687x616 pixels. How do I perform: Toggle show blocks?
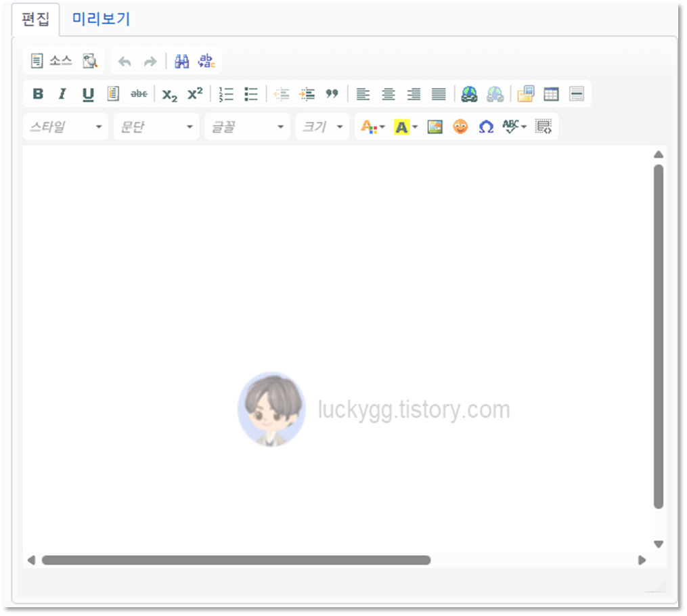[544, 127]
